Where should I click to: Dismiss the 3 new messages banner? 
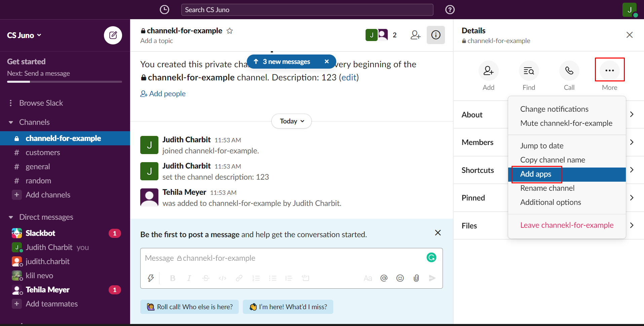click(x=327, y=62)
